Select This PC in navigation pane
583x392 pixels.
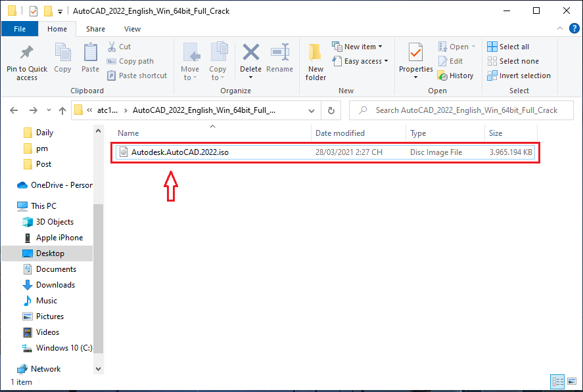click(37, 206)
